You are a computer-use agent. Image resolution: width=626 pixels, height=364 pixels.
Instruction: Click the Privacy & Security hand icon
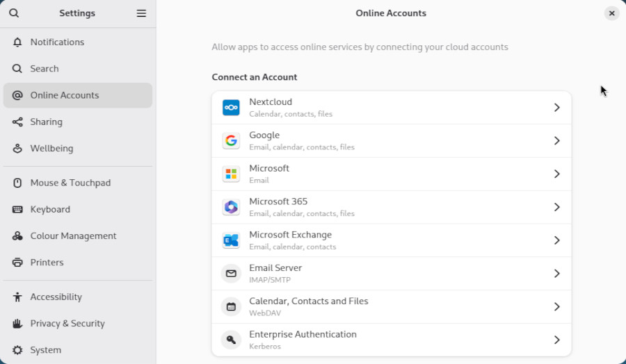click(17, 323)
